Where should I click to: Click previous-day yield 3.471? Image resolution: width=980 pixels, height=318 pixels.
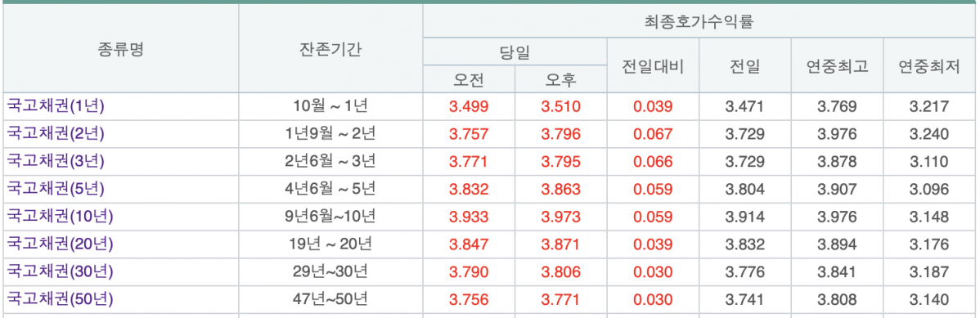pyautogui.click(x=745, y=107)
